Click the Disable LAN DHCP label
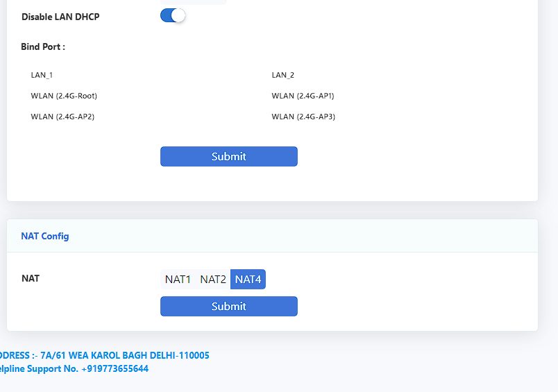This screenshot has width=558, height=392. point(60,17)
